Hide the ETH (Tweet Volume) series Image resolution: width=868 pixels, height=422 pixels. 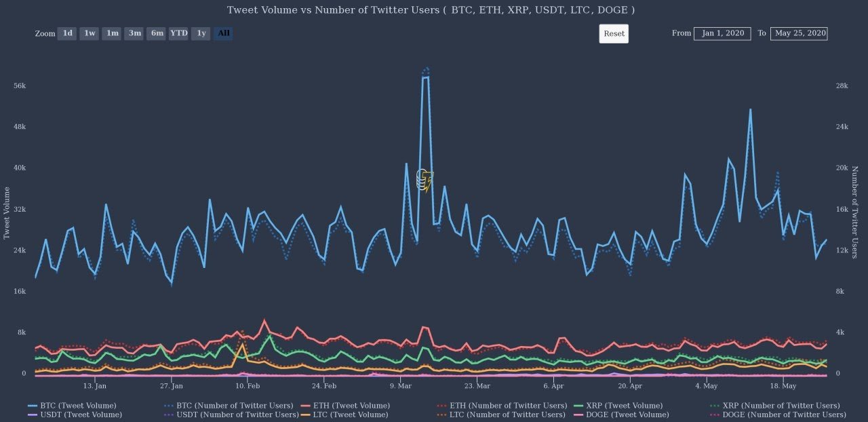point(345,406)
